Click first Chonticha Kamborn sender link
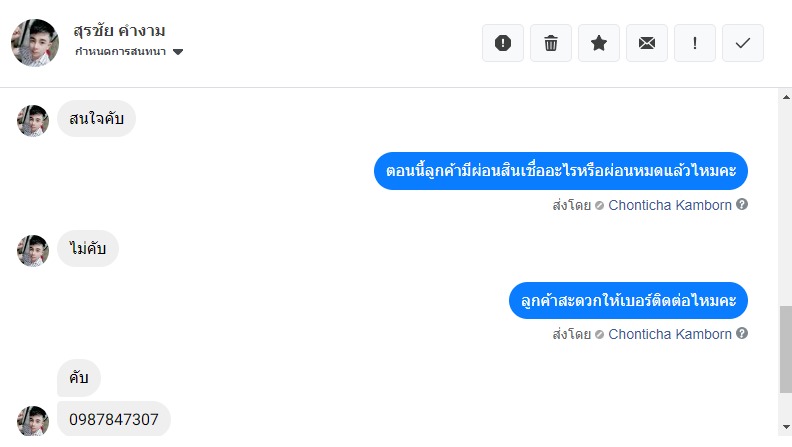This screenshot has width=792, height=447. [x=670, y=205]
